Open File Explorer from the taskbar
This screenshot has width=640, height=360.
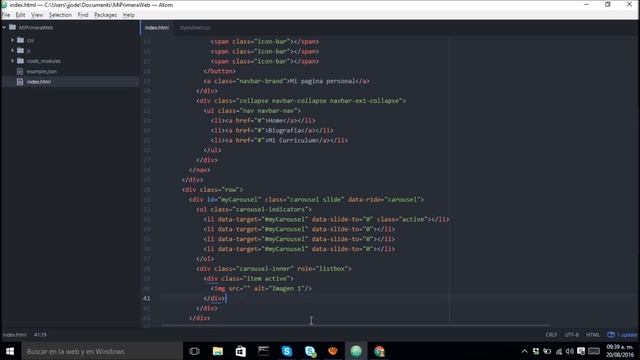click(x=218, y=351)
